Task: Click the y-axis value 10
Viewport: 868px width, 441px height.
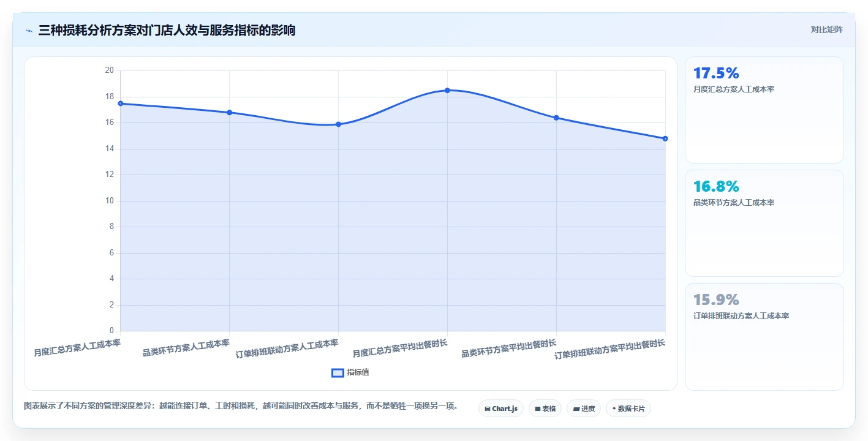Action: click(110, 201)
